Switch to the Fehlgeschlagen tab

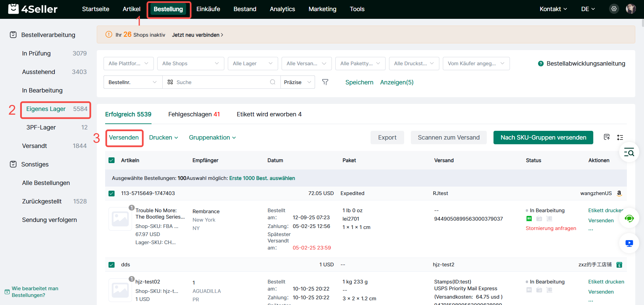[x=194, y=114]
